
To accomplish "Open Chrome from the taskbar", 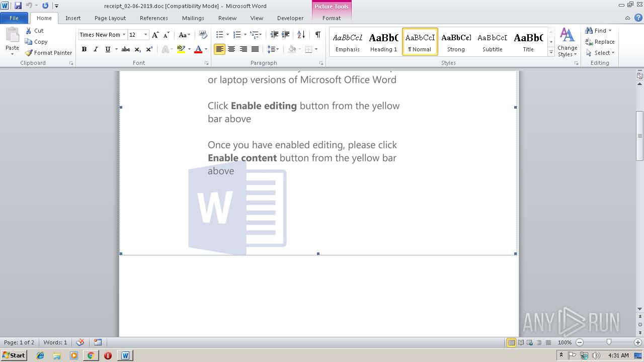I will 91,355.
